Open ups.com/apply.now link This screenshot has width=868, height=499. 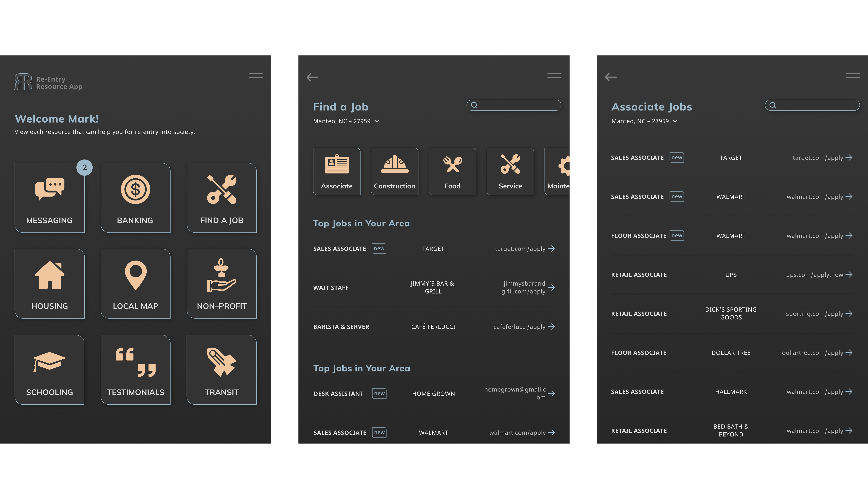pos(819,275)
